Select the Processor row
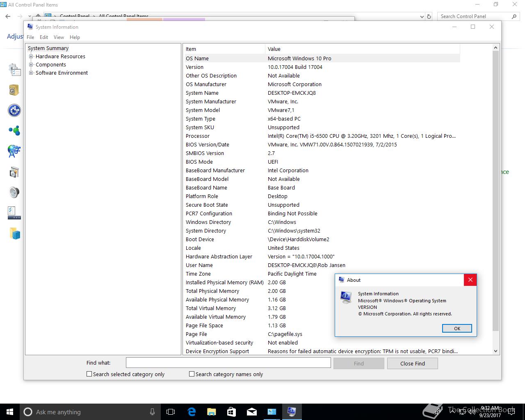This screenshot has height=420, width=525. click(x=322, y=136)
